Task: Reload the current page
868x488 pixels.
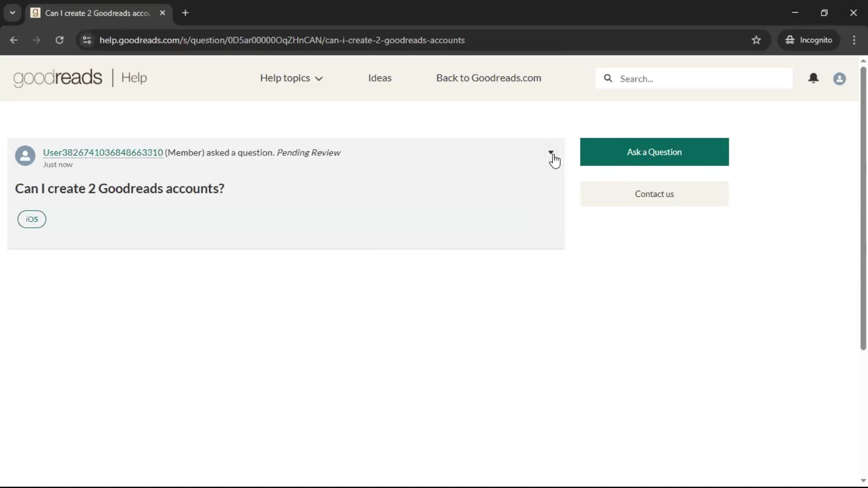Action: pos(59,40)
